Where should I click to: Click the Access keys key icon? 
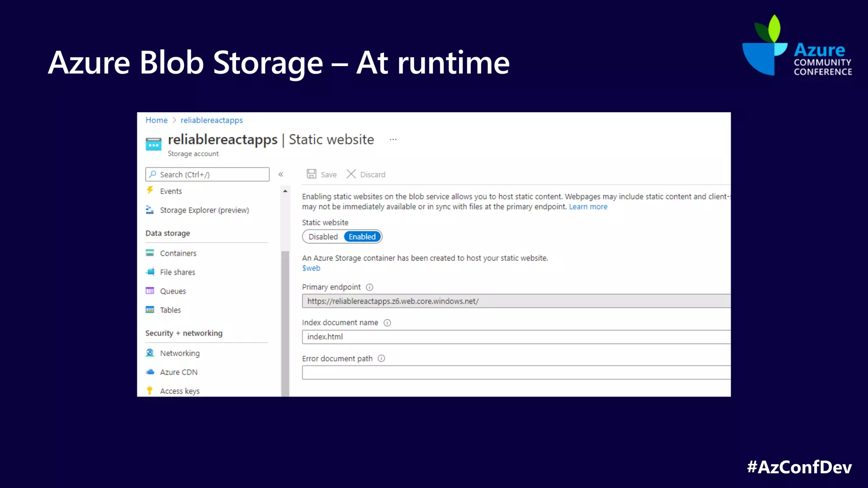pyautogui.click(x=149, y=391)
